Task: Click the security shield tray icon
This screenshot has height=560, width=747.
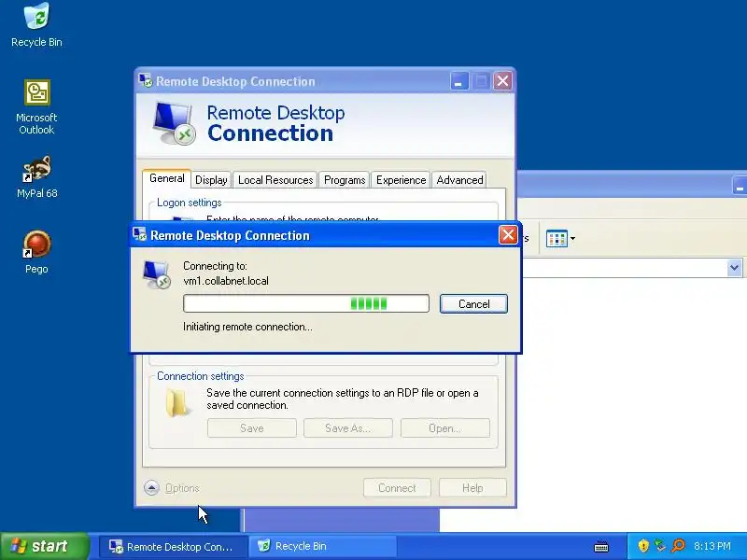Action: pyautogui.click(x=643, y=546)
